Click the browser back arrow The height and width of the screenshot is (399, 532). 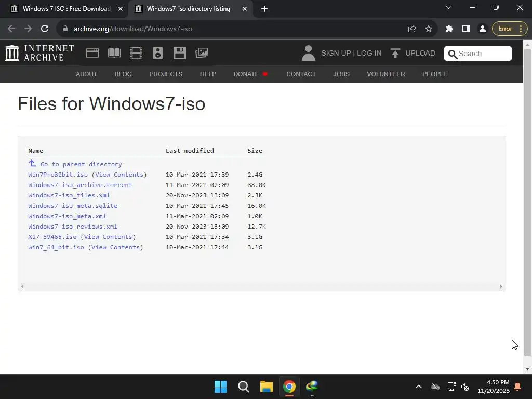pos(11,29)
